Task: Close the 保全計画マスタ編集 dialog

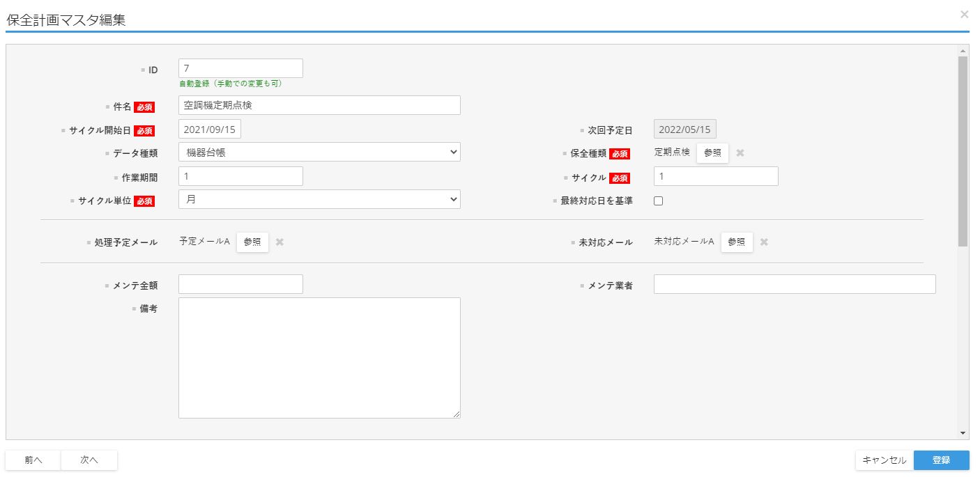Action: coord(964,14)
